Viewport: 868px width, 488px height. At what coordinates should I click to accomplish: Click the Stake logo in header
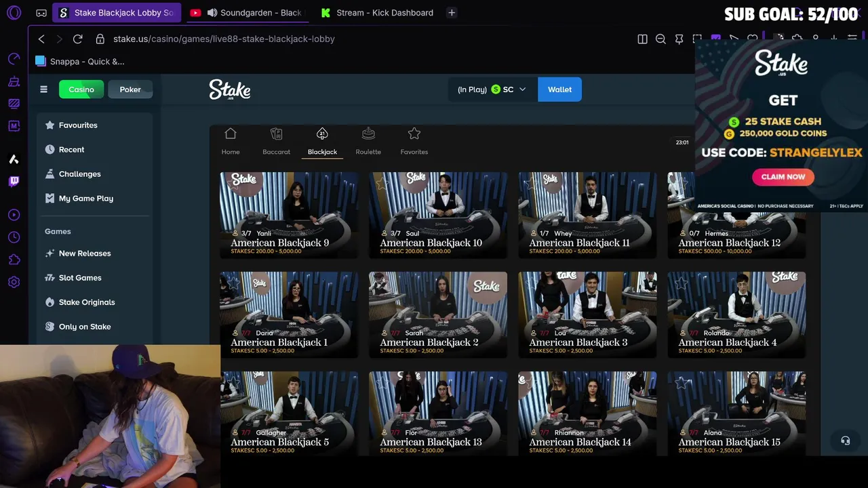[x=230, y=89]
